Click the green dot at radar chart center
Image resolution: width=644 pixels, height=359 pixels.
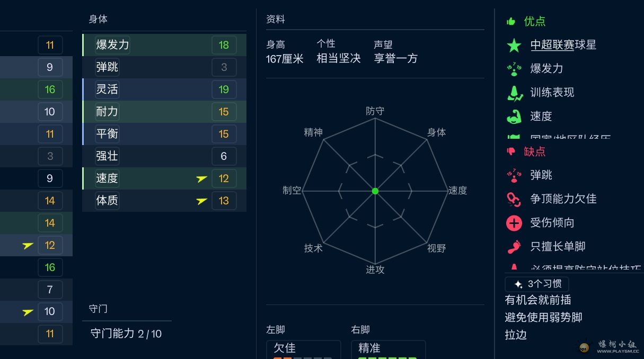coord(375,191)
